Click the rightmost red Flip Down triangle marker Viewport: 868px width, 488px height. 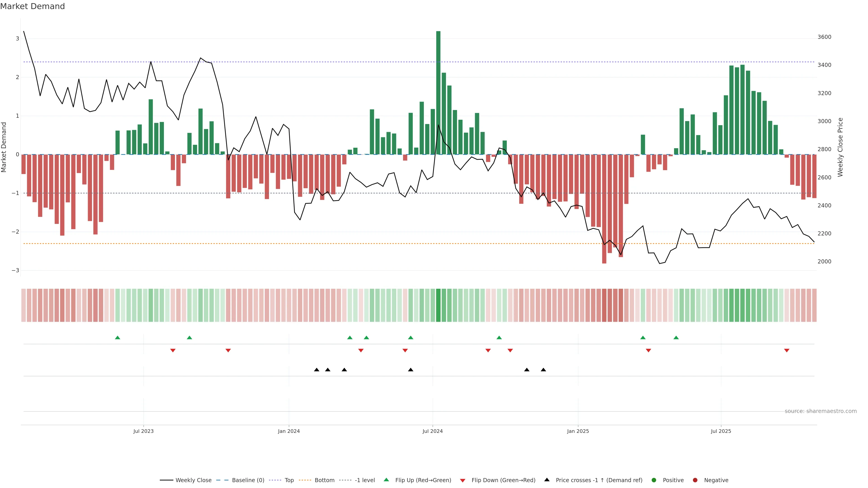(786, 351)
